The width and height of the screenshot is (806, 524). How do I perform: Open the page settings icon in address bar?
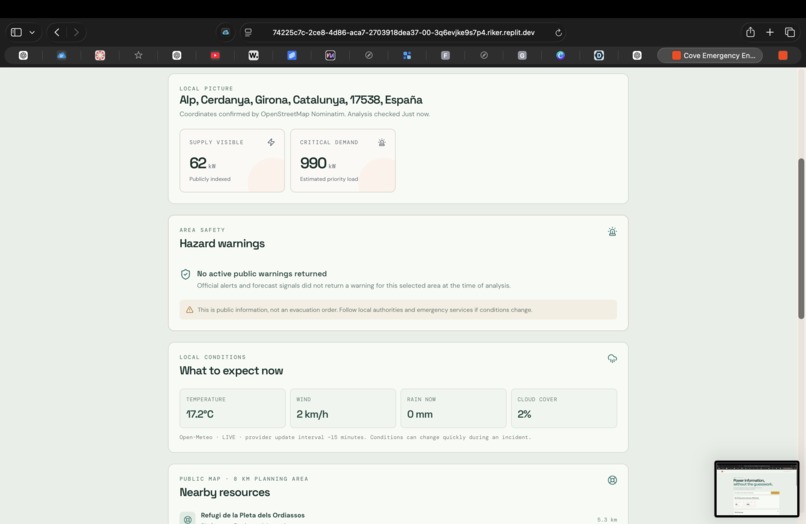[248, 32]
